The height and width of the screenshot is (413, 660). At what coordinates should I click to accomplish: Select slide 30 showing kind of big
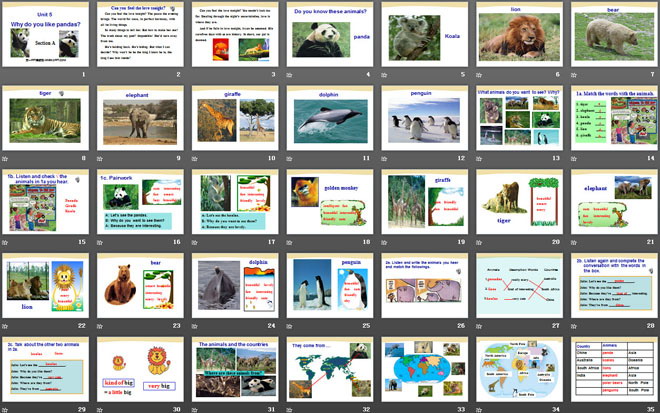(139, 371)
